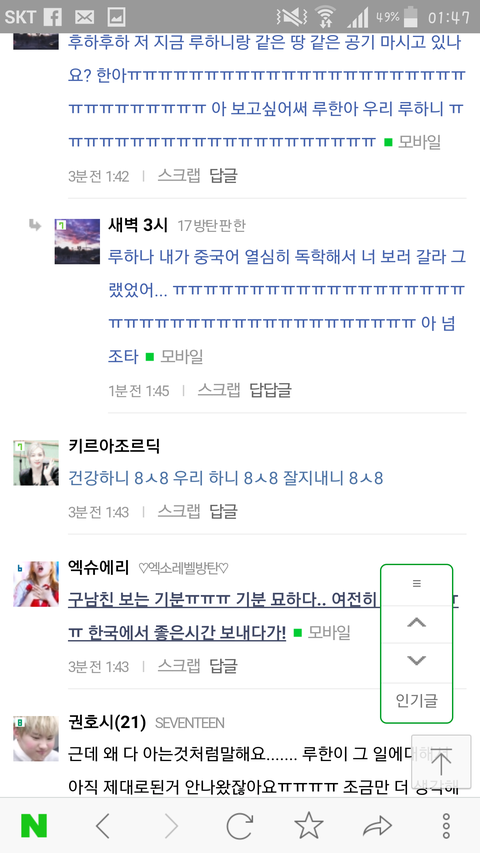Tap 답글 under 키르아조르딕's comment
The image size is (480, 853).
(x=224, y=511)
